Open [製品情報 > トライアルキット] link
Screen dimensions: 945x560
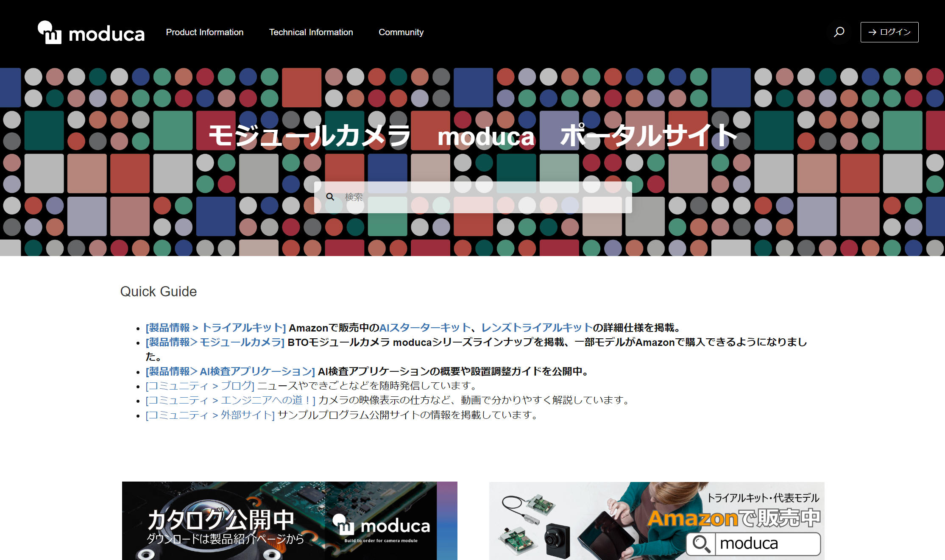(x=216, y=328)
